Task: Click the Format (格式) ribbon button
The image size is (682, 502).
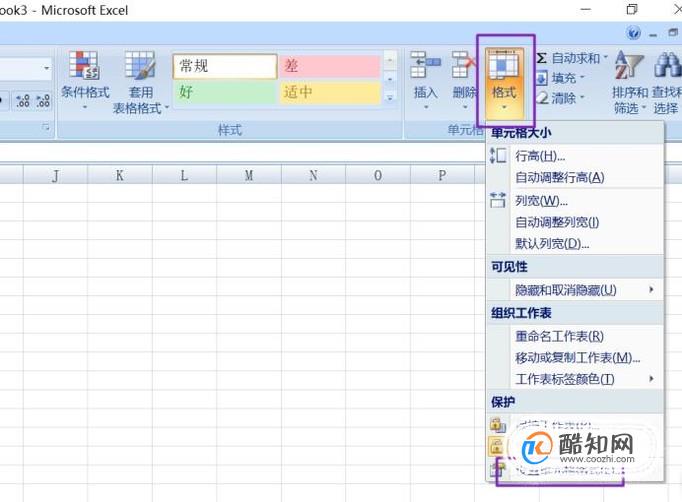Action: click(x=504, y=83)
